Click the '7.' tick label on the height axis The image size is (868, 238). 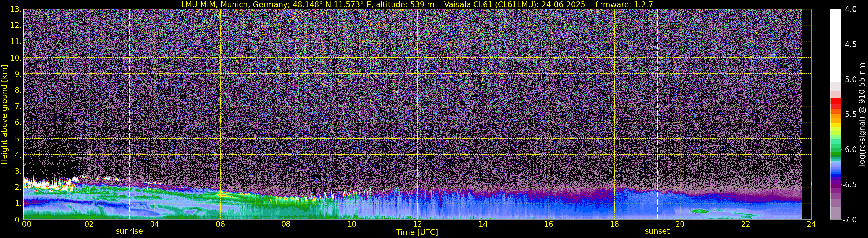coord(18,107)
